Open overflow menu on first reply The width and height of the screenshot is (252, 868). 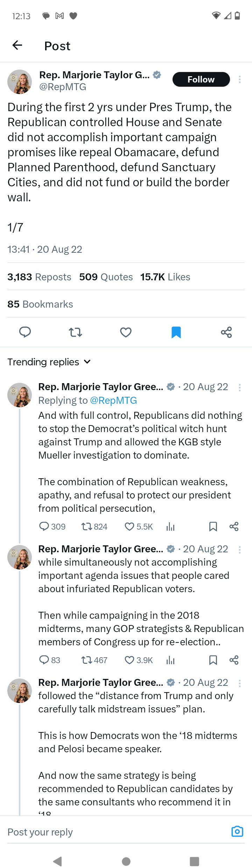point(240,387)
